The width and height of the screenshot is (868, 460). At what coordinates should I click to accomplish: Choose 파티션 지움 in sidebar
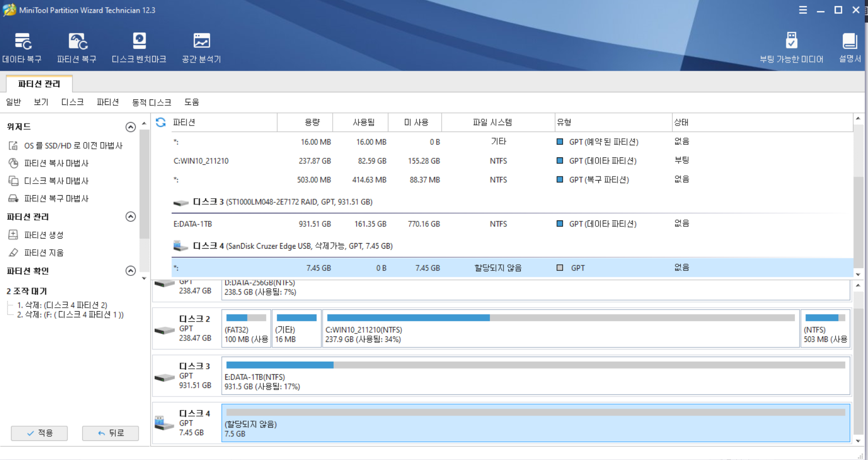click(x=36, y=253)
